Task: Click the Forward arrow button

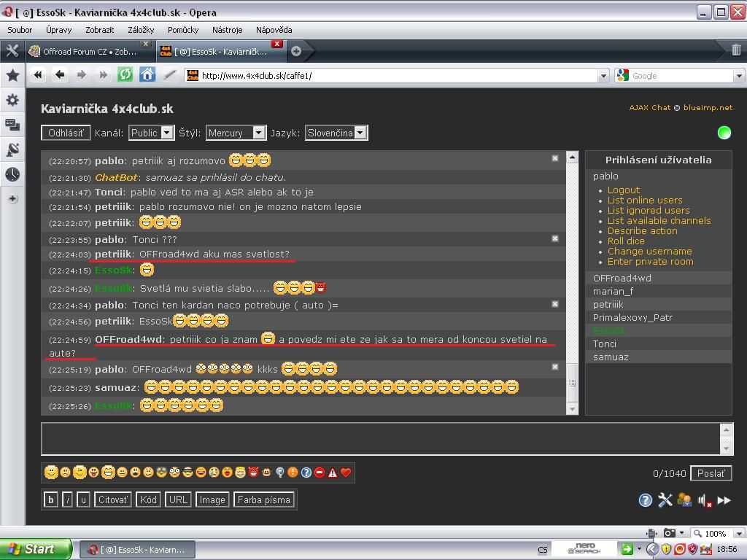Action: click(82, 75)
